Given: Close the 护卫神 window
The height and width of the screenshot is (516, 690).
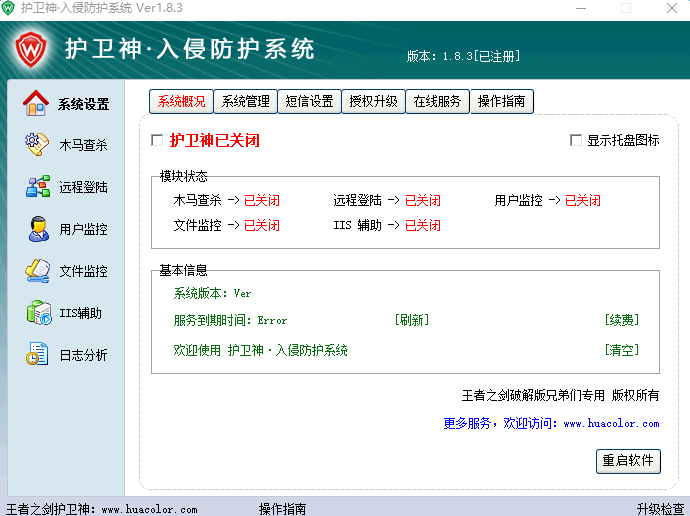Looking at the screenshot, I should [x=672, y=8].
